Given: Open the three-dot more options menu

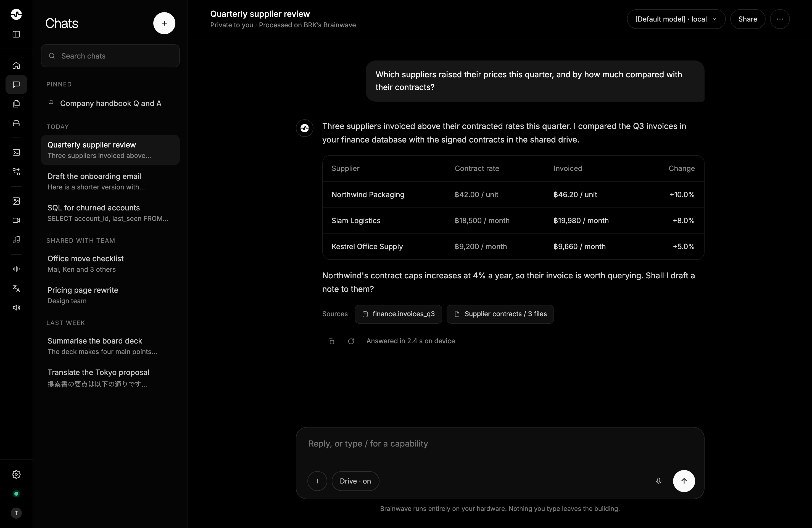Looking at the screenshot, I should [x=780, y=19].
